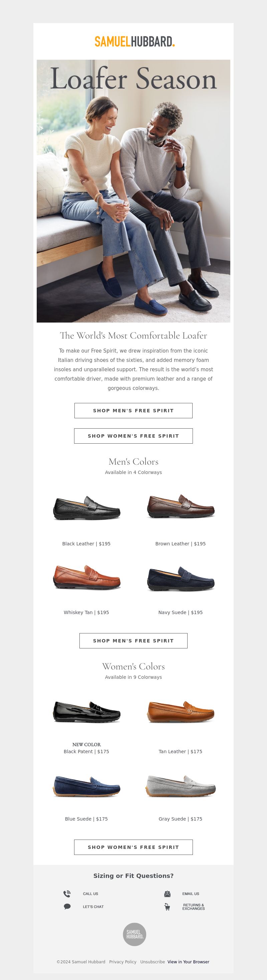The image size is (267, 980).
Task: View the women's Black Patent loafer image
Action: [86, 712]
